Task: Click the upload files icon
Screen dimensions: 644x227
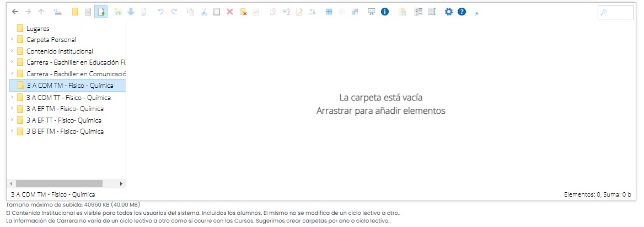Action: [x=100, y=12]
